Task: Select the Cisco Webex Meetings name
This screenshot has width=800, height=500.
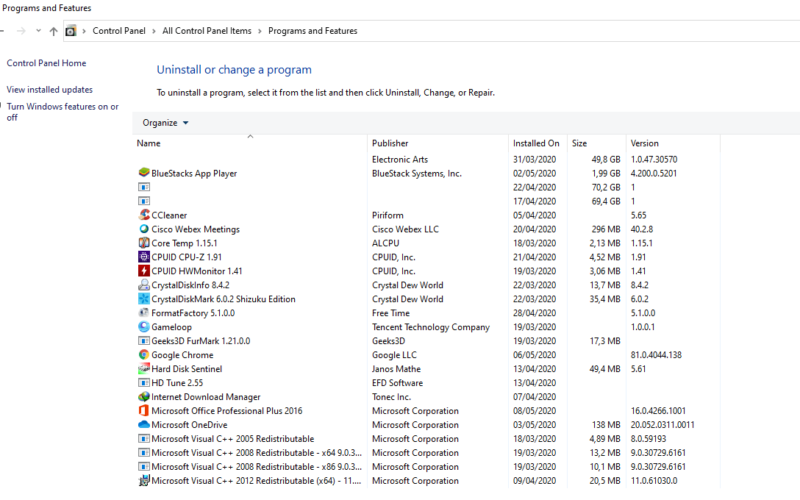Action: (195, 229)
